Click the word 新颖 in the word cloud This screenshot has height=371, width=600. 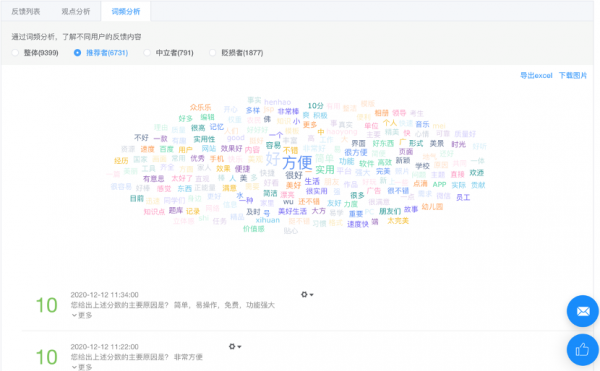click(x=403, y=160)
